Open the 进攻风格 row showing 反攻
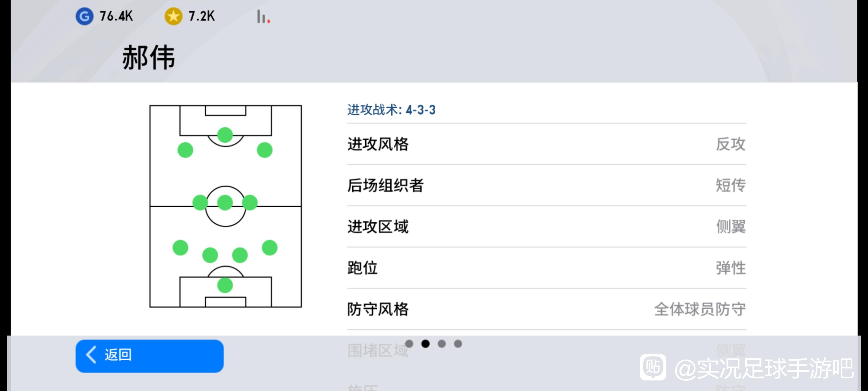The height and width of the screenshot is (391, 868). 547,144
